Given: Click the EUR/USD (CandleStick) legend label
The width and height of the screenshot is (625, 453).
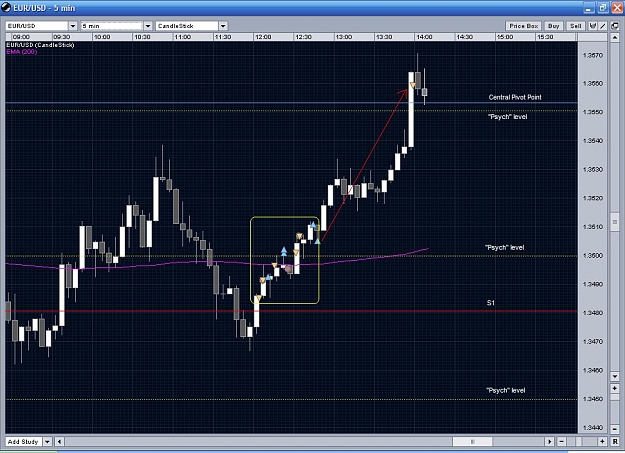Looking at the screenshot, I should pyautogui.click(x=40, y=45).
